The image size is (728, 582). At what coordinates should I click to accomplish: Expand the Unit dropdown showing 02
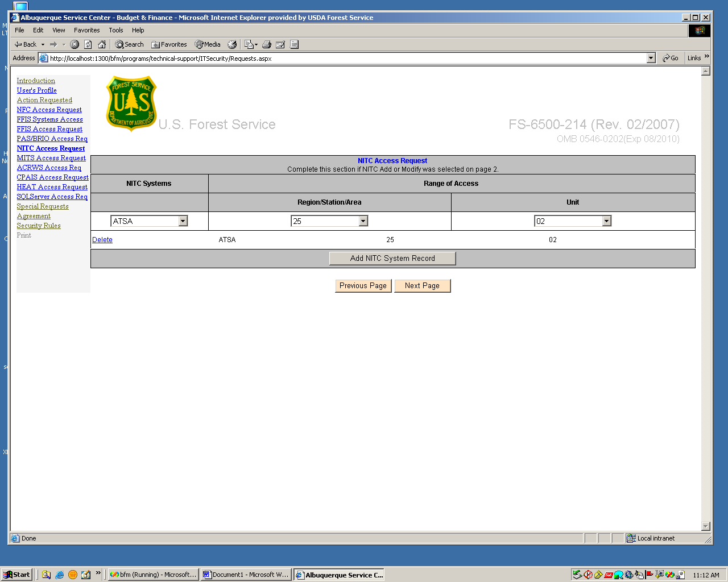[607, 221]
